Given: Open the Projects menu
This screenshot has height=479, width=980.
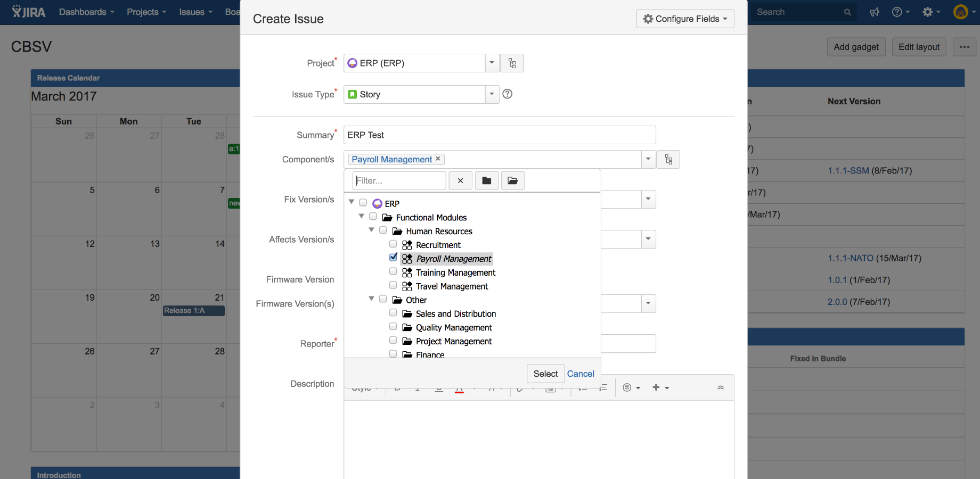Looking at the screenshot, I should [x=146, y=12].
